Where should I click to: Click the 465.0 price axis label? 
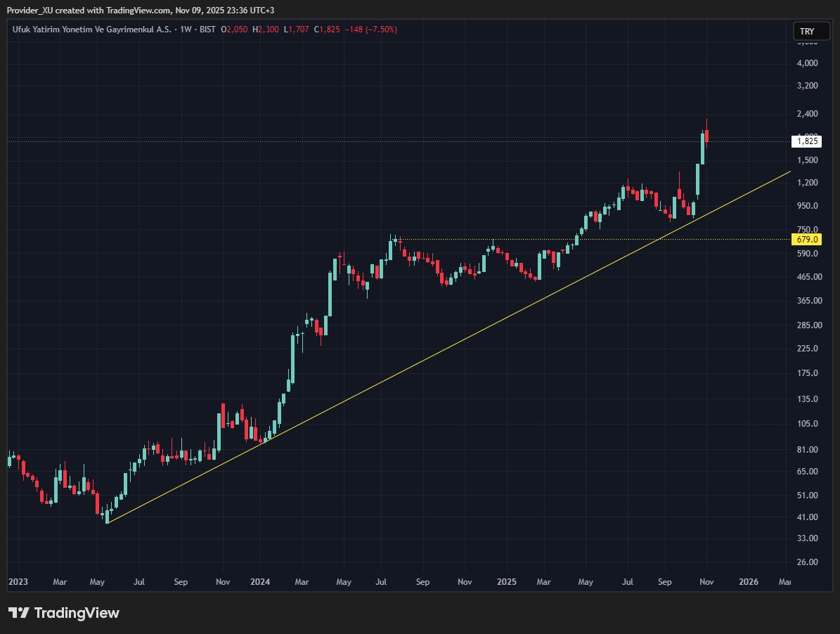809,277
